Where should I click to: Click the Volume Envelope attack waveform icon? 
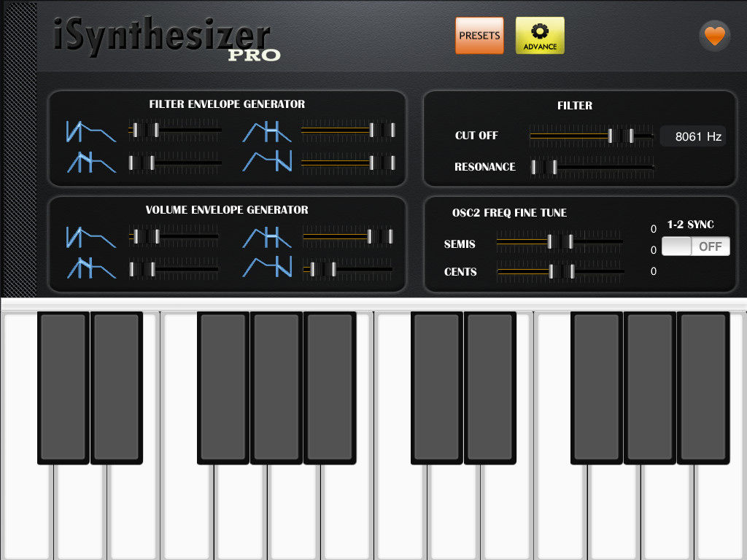coord(90,237)
